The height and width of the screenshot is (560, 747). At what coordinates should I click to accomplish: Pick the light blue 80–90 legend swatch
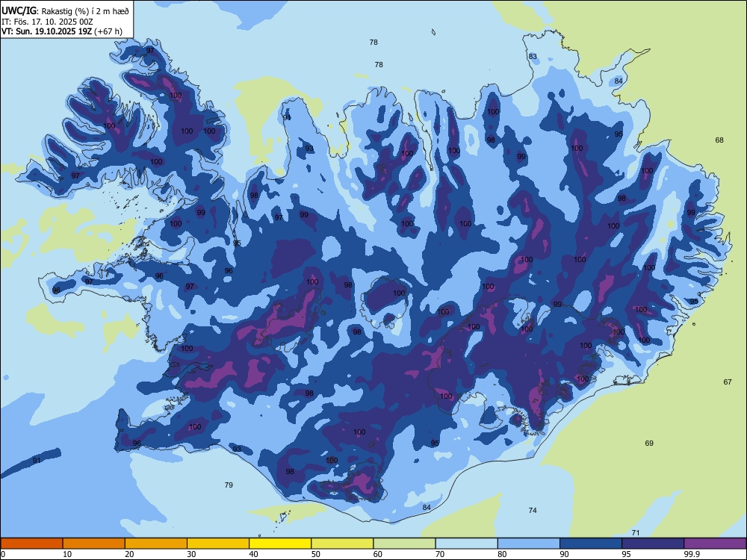coord(529,544)
